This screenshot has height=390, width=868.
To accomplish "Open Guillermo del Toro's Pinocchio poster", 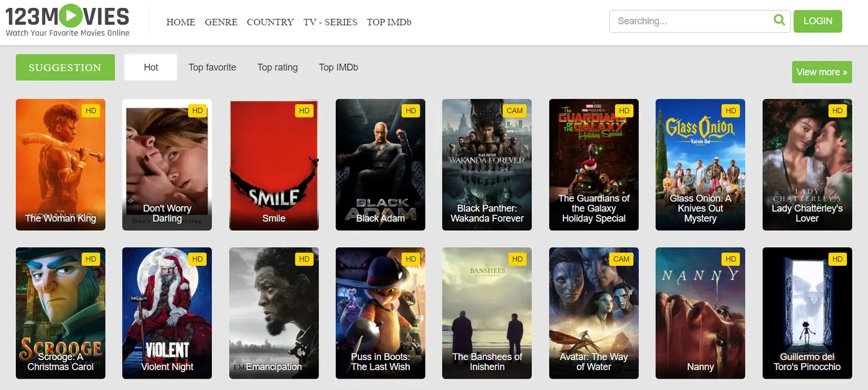I will pyautogui.click(x=807, y=313).
